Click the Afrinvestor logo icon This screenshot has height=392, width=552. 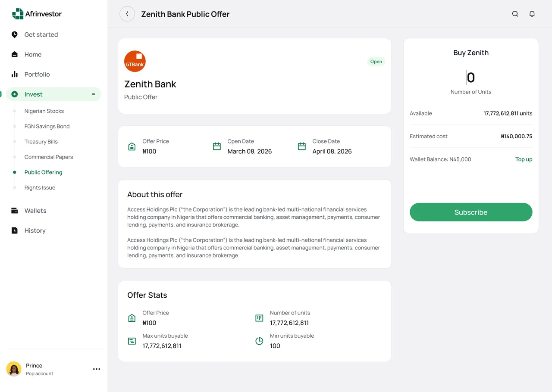(18, 14)
